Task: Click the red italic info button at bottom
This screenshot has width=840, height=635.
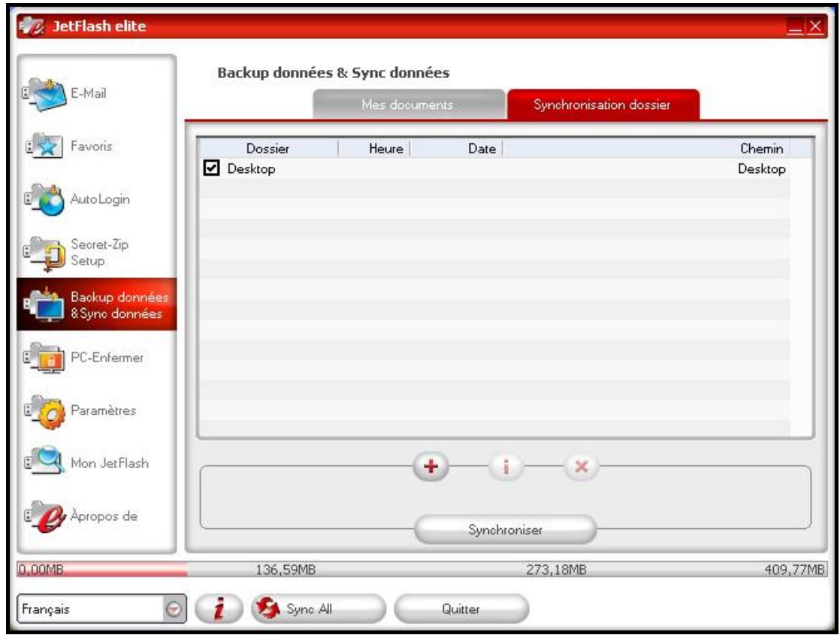Action: point(219,609)
